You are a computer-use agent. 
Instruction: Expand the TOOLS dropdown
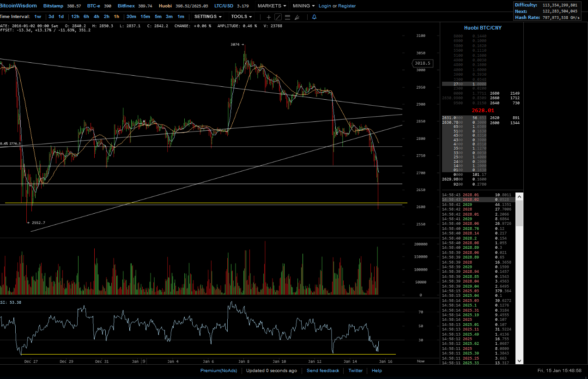[242, 17]
